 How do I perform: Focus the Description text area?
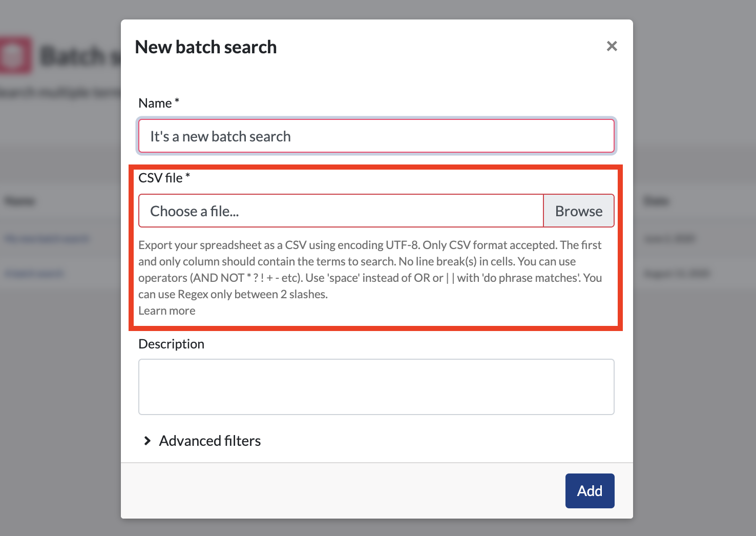[376, 387]
